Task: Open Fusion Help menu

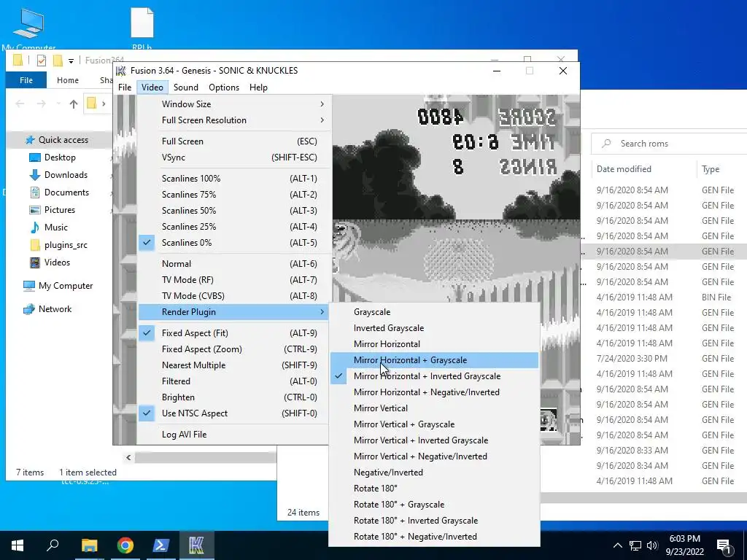Action: pos(259,87)
